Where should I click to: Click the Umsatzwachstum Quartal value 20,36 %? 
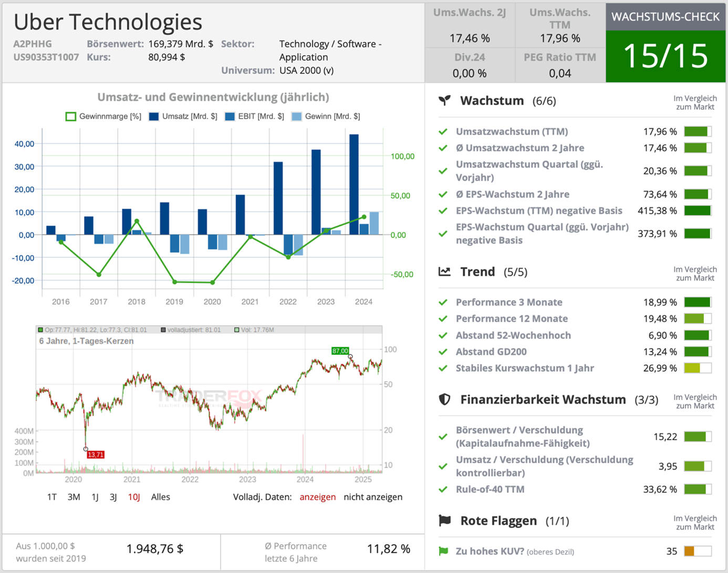tap(660, 171)
